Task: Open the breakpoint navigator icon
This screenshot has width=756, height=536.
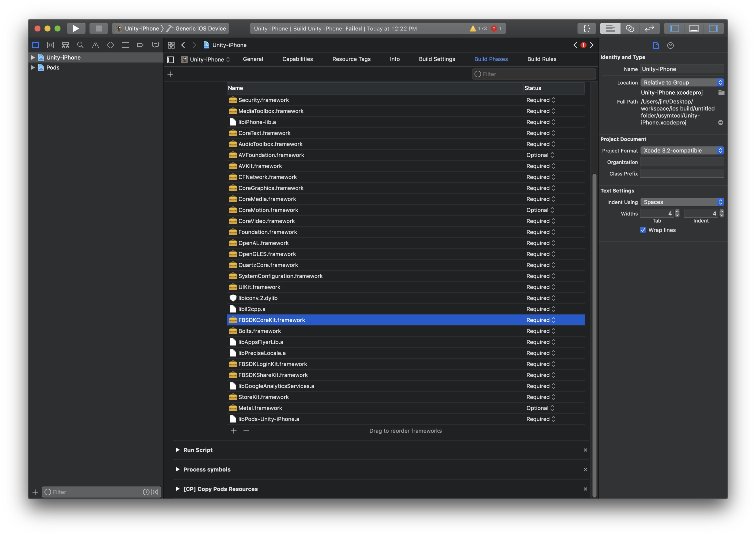Action: click(x=140, y=45)
